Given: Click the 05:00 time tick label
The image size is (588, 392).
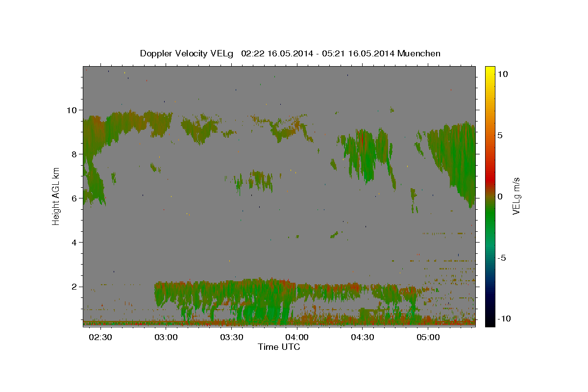Looking at the screenshot, I should point(427,338).
